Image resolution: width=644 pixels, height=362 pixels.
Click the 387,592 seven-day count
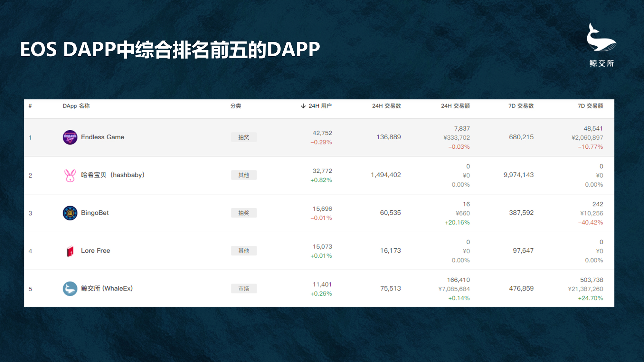(521, 213)
